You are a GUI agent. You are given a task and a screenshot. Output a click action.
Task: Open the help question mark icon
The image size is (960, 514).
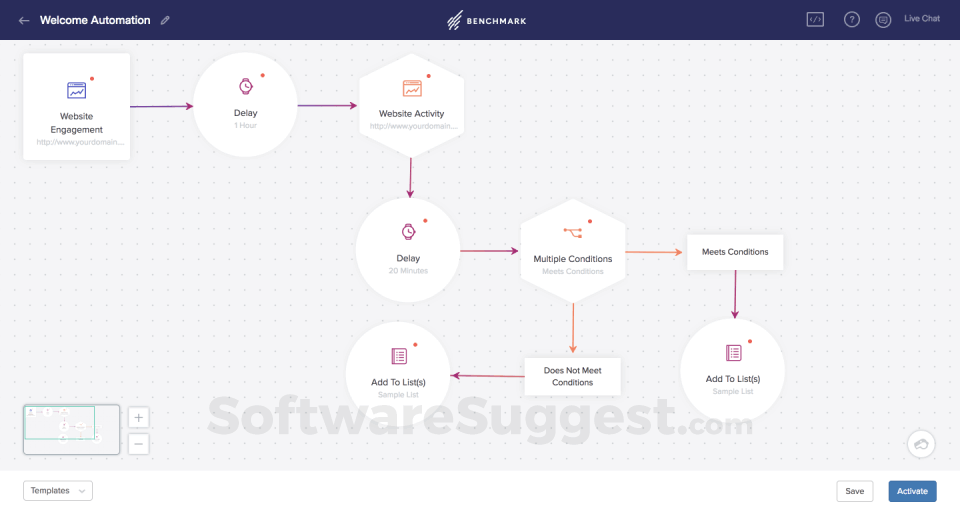(852, 20)
